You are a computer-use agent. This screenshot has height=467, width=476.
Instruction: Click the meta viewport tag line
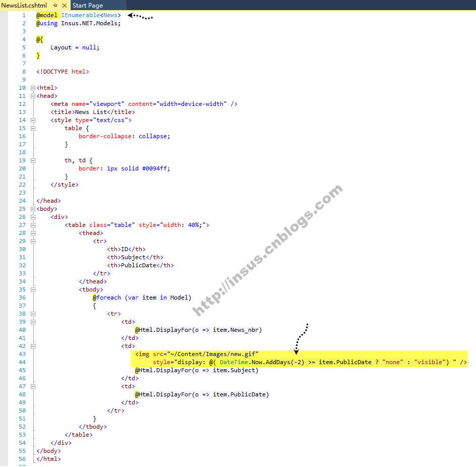point(144,104)
